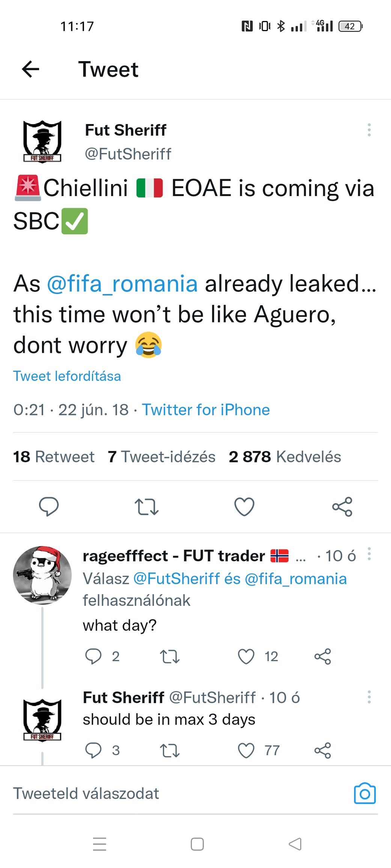Like the main Fut Sheriff tweet
The width and height of the screenshot is (391, 868).
pos(244,507)
